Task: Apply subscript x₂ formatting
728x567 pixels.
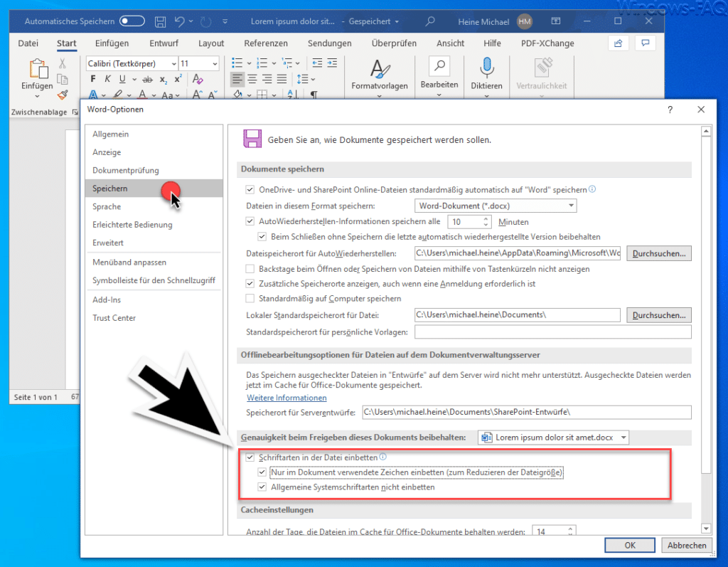Action: tap(164, 80)
